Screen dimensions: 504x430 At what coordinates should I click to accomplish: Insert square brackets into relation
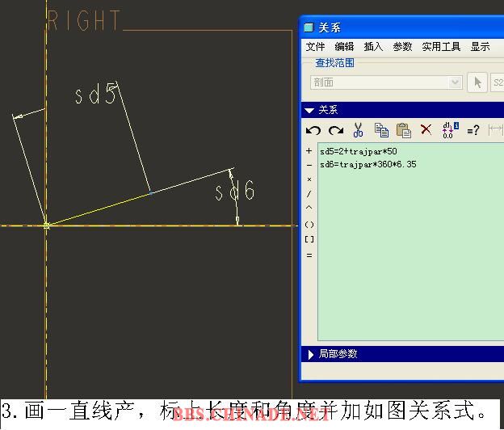point(309,239)
